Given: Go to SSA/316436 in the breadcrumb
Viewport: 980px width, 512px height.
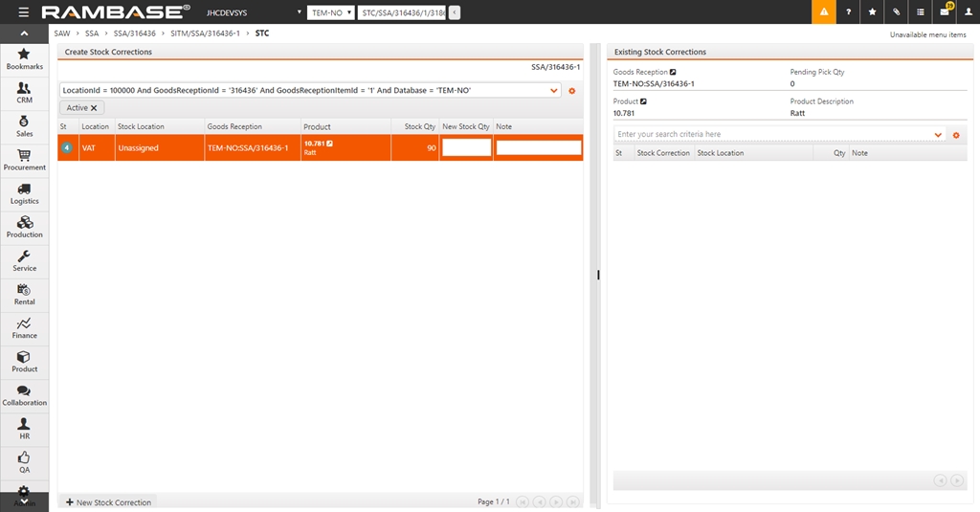Looking at the screenshot, I should pos(134,33).
